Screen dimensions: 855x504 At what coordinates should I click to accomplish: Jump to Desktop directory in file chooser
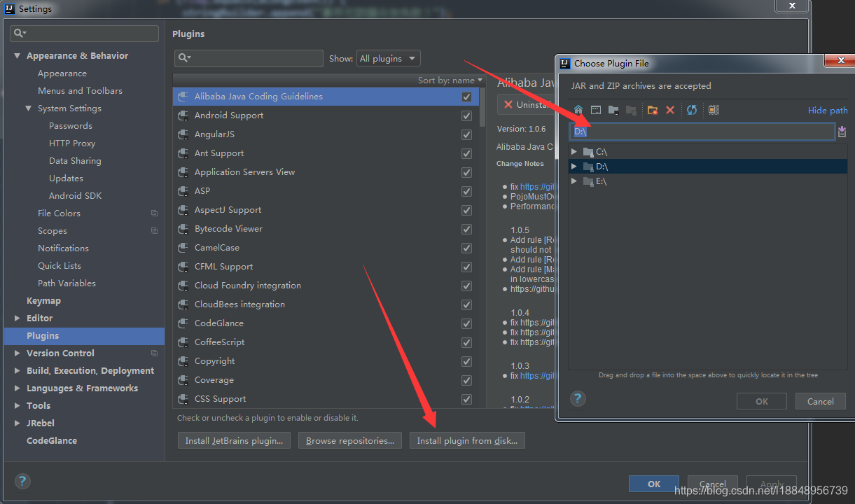click(596, 110)
